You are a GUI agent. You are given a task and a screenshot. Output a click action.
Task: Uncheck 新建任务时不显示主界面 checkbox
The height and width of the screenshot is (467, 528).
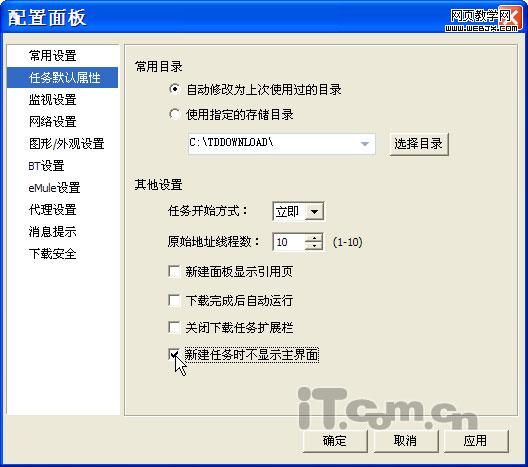tap(174, 355)
